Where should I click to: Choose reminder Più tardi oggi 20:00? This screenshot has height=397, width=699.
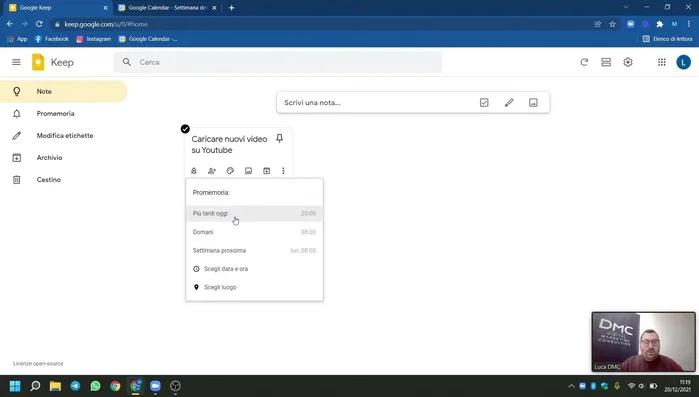[255, 213]
